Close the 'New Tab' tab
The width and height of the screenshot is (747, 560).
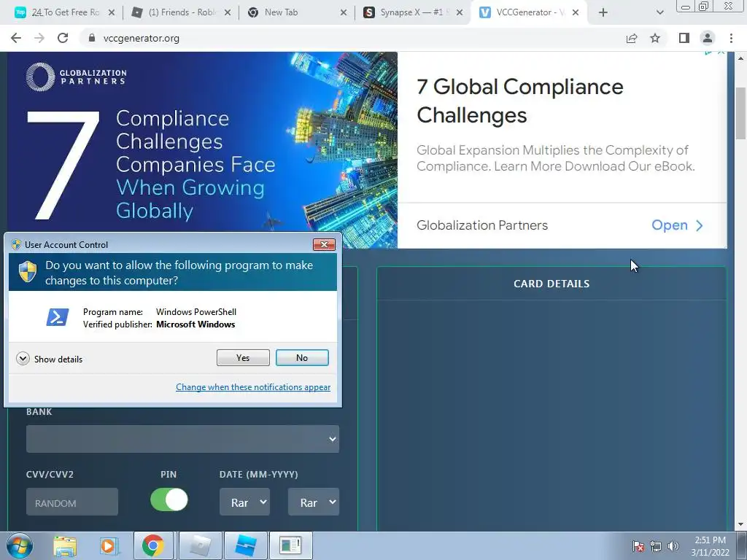click(x=344, y=13)
